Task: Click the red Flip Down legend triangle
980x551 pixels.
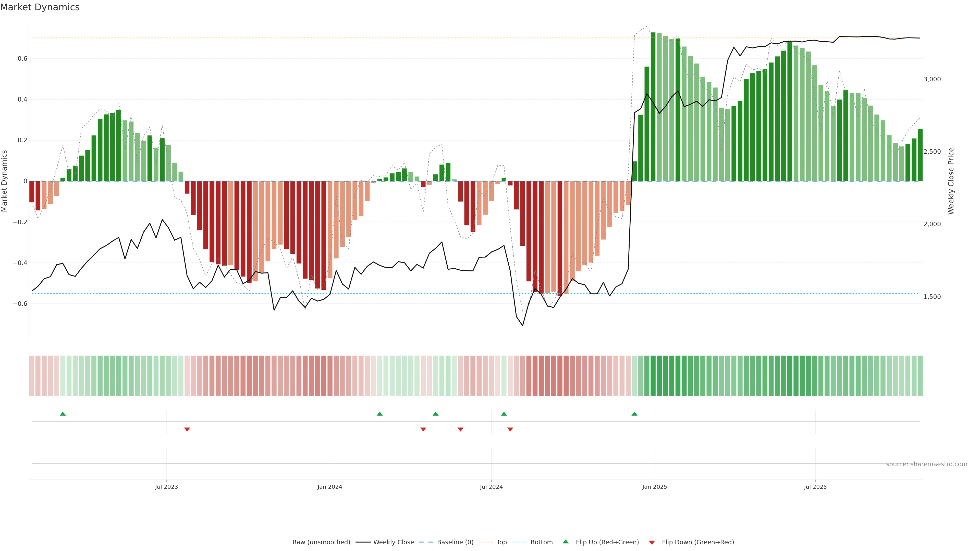Action: [x=652, y=542]
